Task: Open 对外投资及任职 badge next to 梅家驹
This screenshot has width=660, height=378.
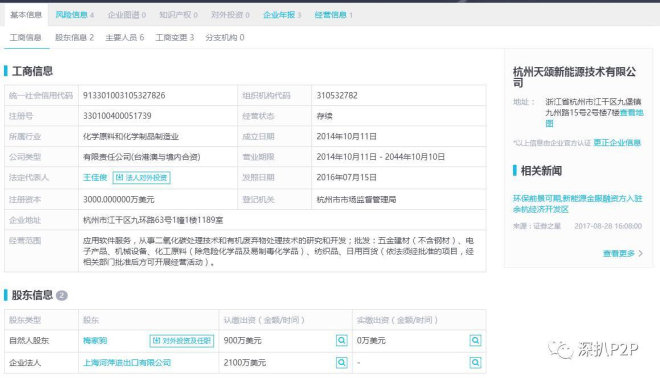Action: click(x=182, y=341)
